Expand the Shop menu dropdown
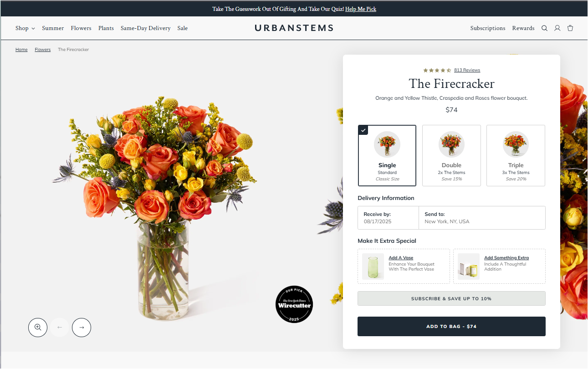The image size is (588, 369). tap(25, 28)
